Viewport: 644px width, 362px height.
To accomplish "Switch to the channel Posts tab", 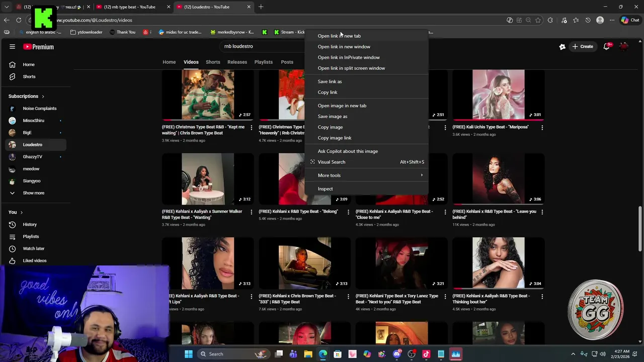I will point(287,62).
